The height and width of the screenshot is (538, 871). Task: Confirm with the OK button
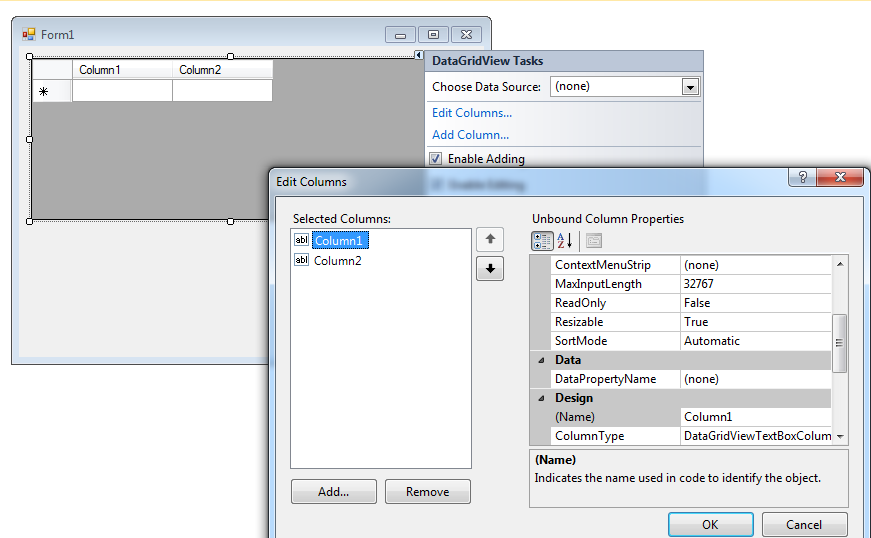coord(710,525)
